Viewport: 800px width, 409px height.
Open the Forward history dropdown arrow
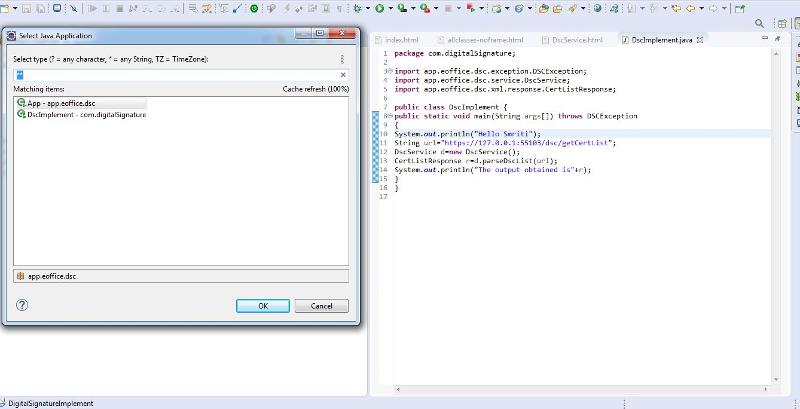[724, 8]
